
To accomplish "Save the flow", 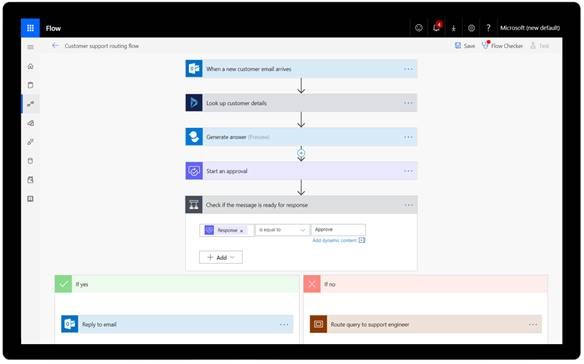I will 465,45.
